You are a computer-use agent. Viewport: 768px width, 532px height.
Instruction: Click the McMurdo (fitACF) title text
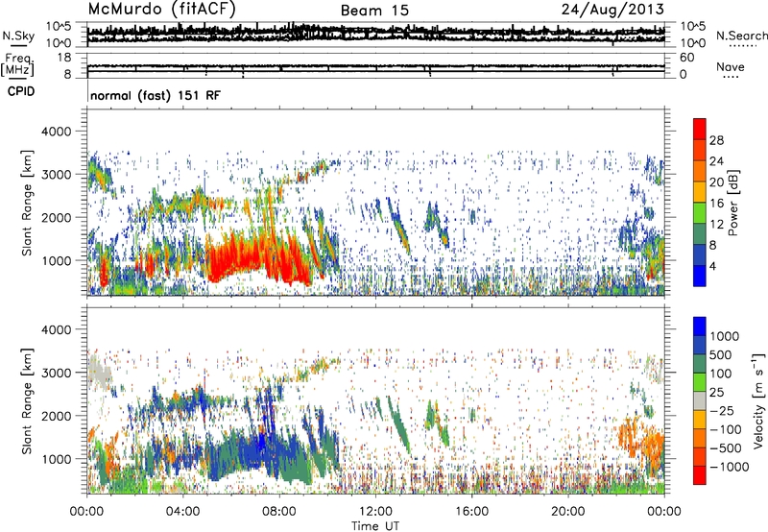(162, 9)
